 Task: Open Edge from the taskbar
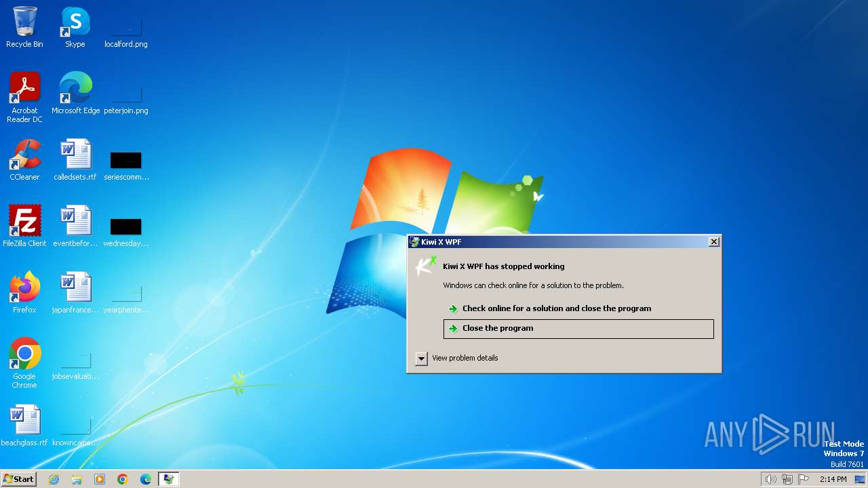click(146, 479)
